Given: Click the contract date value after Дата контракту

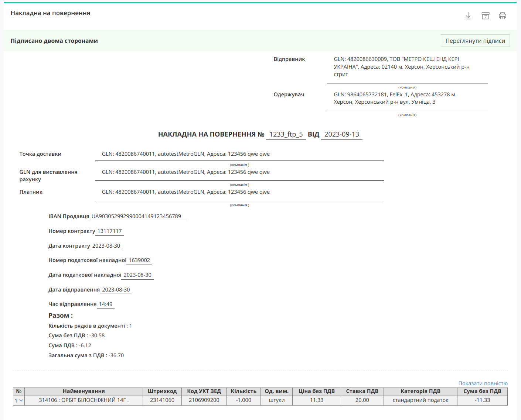Looking at the screenshot, I should (106, 246).
